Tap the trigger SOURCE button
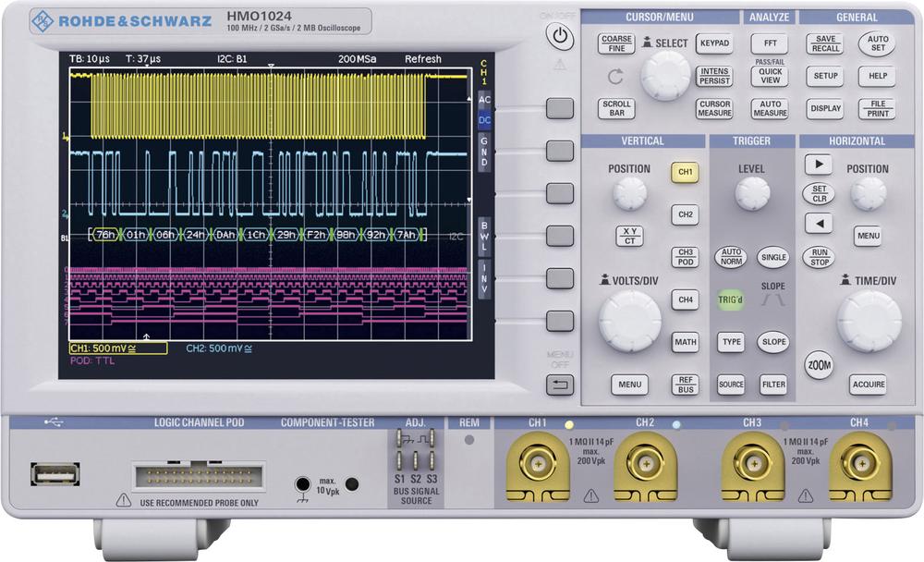The width and height of the screenshot is (924, 562). click(731, 385)
